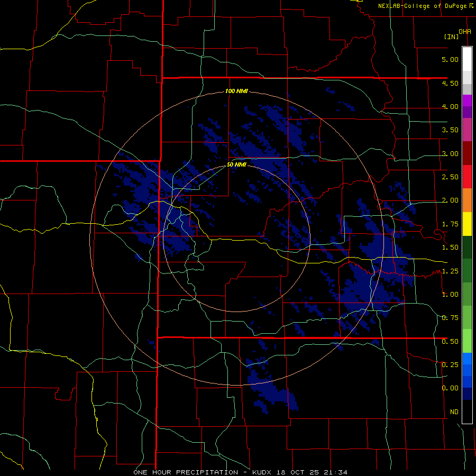Select the 4.50 legend value
This screenshot has height=476, width=476.
[450, 83]
